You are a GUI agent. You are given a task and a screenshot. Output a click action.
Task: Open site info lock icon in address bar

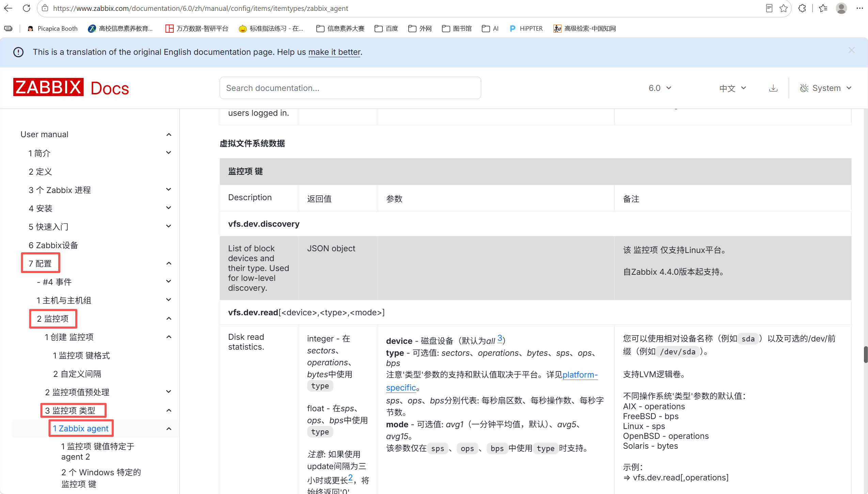pos(45,8)
